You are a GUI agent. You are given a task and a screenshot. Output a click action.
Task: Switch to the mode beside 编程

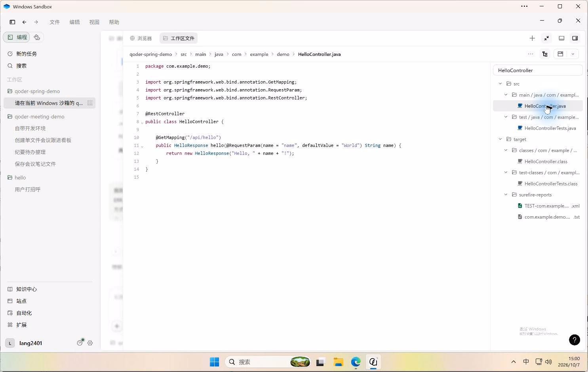coord(37,37)
